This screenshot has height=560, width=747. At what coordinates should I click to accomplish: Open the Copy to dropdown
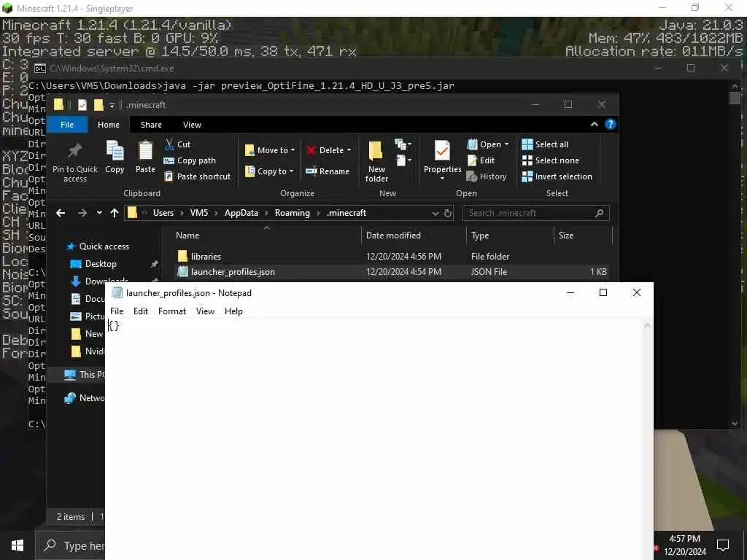[269, 171]
